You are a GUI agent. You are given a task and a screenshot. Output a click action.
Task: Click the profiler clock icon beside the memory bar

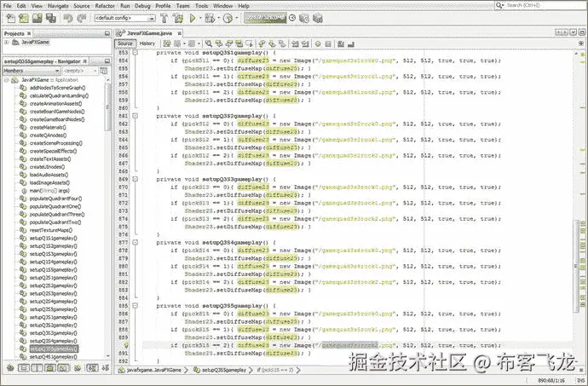[x=292, y=18]
